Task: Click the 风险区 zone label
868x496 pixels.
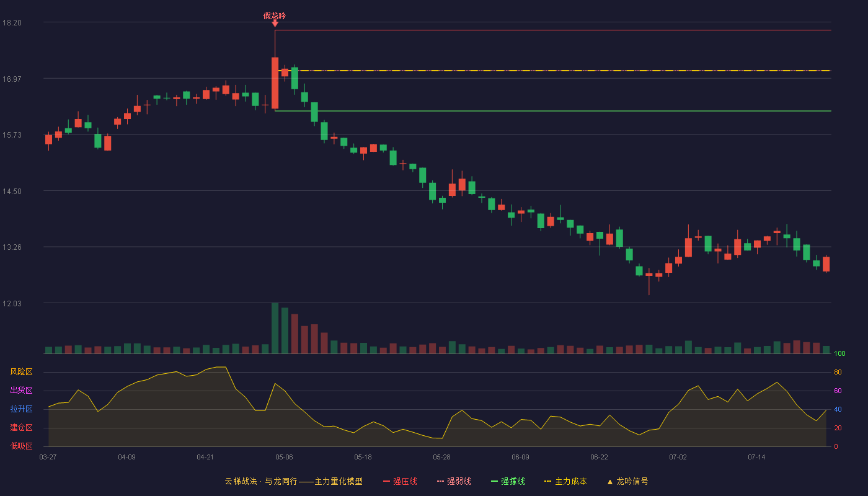Action: (x=21, y=372)
